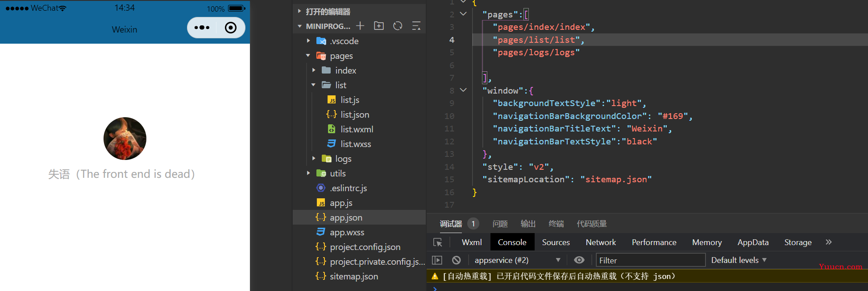Open the Sources devtools tab

pyautogui.click(x=556, y=242)
